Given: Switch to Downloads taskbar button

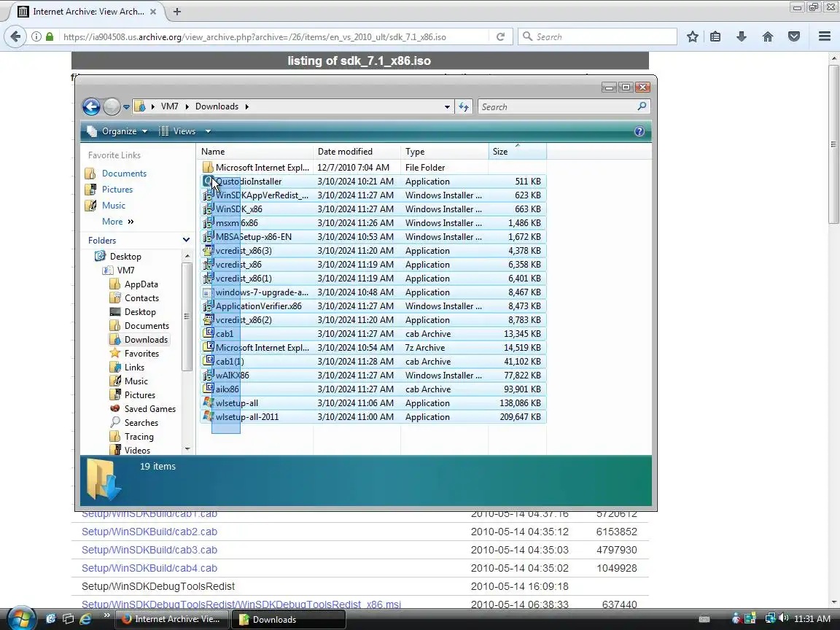Looking at the screenshot, I should click(x=289, y=619).
